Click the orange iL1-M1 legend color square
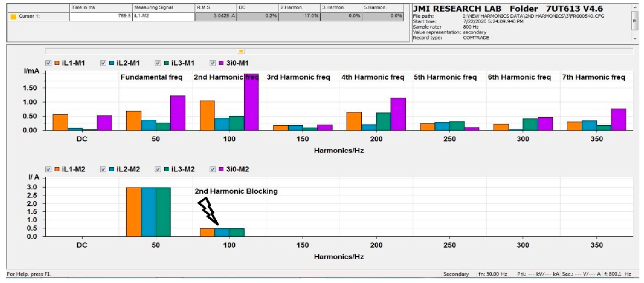 point(57,63)
